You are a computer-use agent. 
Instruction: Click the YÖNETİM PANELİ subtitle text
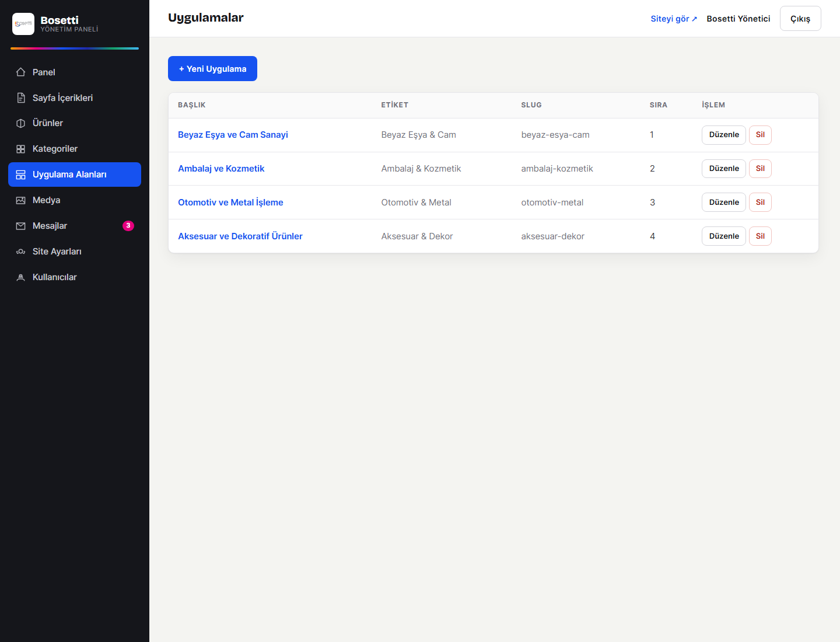pos(69,29)
